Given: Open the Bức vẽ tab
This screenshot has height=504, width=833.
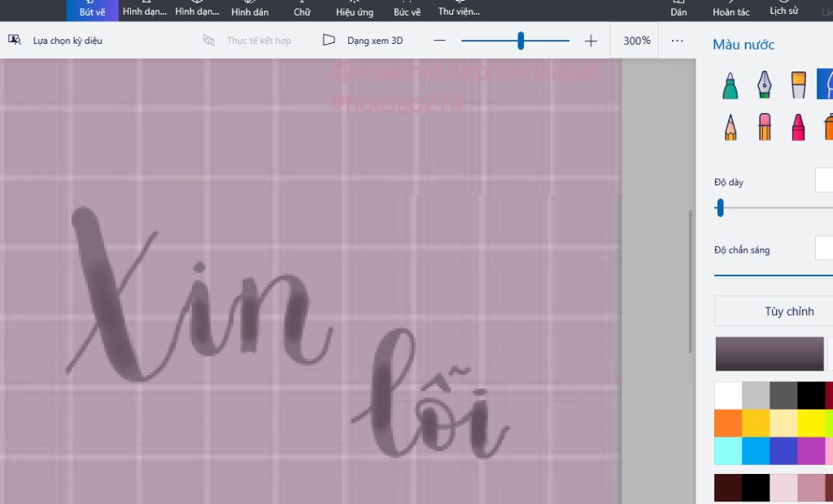Looking at the screenshot, I should point(407,10).
